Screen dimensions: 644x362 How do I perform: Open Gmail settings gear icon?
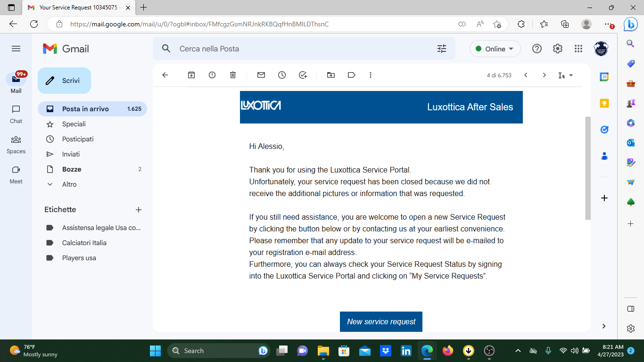click(558, 49)
